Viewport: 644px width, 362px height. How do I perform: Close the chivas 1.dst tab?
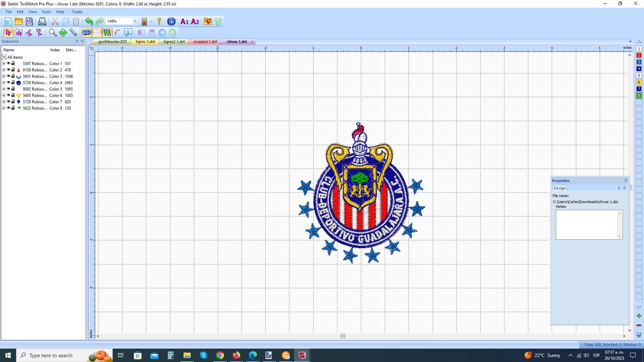coord(252,42)
